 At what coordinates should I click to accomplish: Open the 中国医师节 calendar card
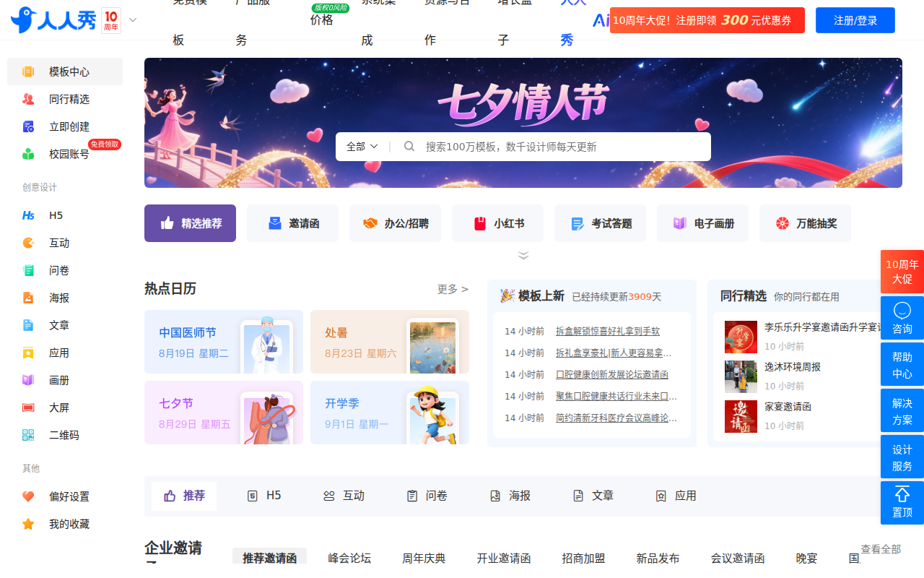click(224, 342)
